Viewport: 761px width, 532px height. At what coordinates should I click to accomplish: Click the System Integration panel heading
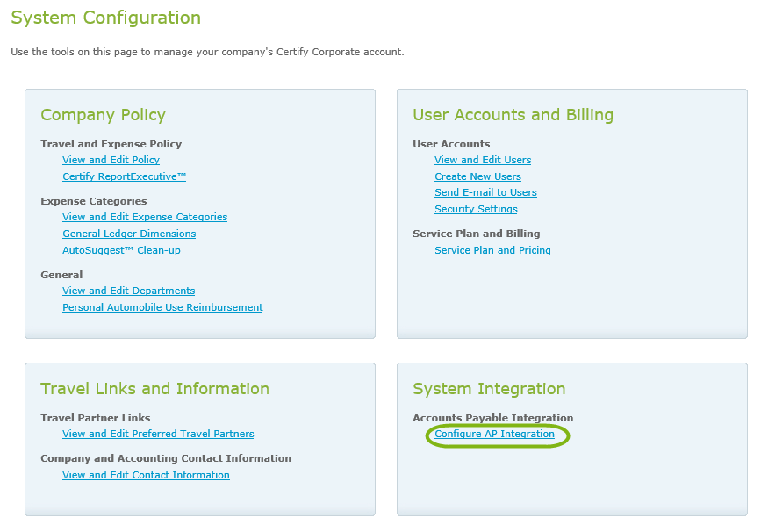tap(489, 389)
